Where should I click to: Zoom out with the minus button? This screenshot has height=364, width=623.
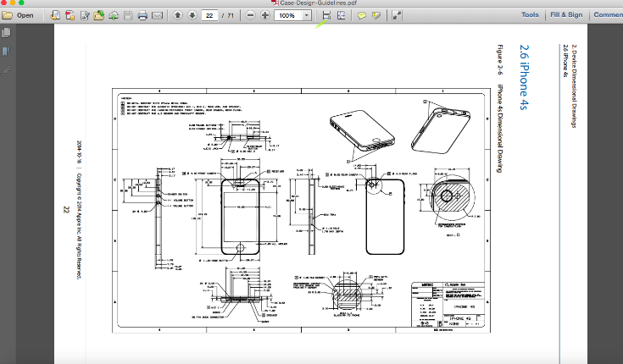[x=250, y=15]
